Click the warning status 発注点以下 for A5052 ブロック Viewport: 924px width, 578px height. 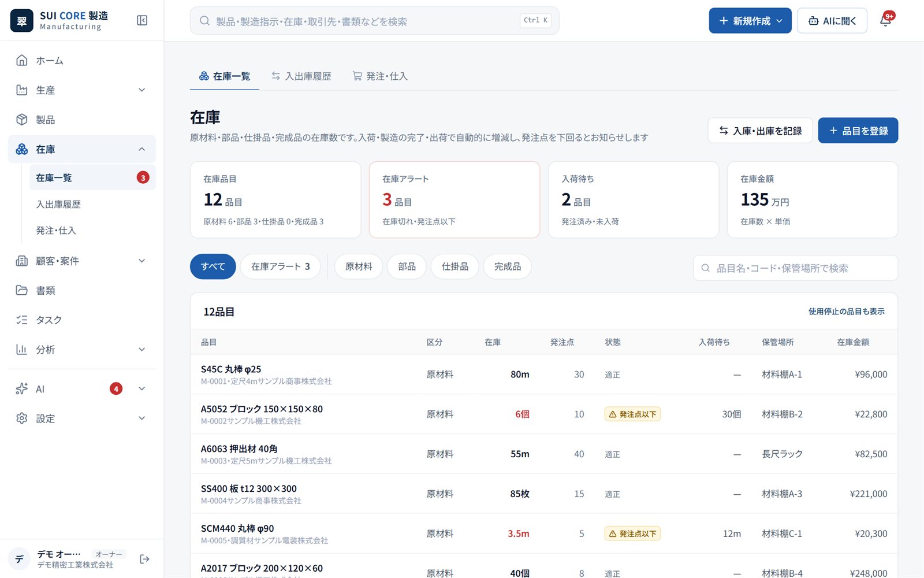632,414
